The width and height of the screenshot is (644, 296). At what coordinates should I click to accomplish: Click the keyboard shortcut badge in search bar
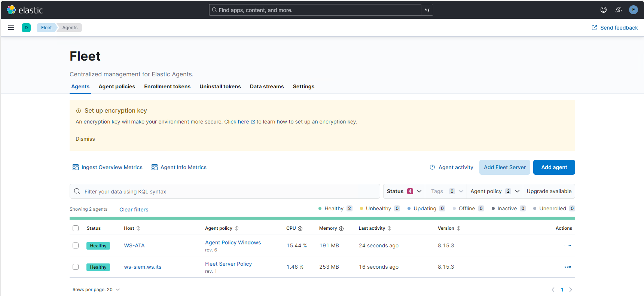point(427,10)
